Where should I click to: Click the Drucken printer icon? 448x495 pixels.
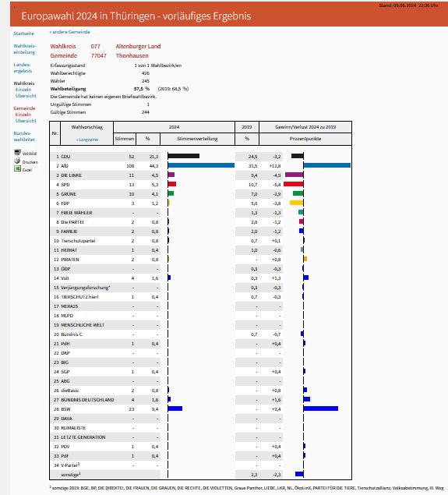coord(17,161)
